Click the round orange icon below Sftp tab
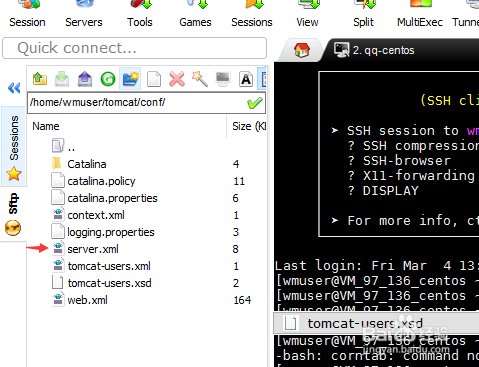 [x=13, y=228]
